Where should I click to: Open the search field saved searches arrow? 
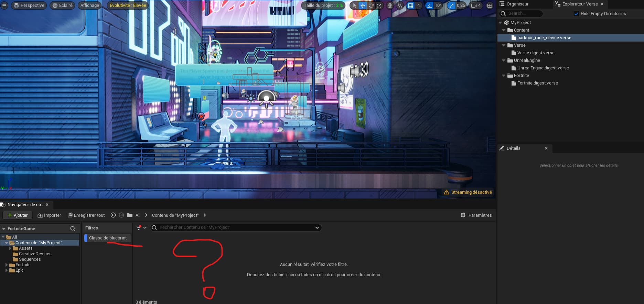[317, 227]
